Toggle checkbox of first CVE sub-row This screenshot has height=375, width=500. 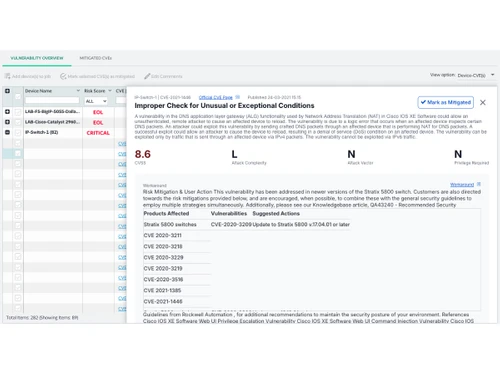18,143
